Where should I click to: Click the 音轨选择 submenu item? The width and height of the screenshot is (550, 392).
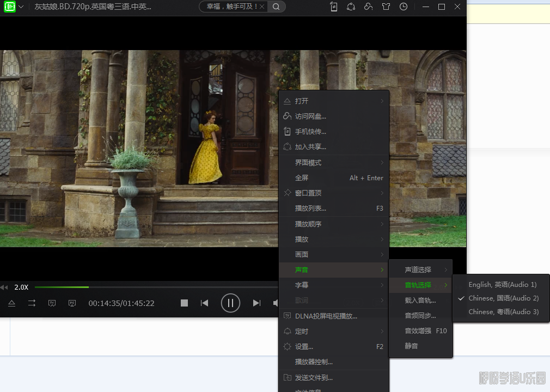pos(420,285)
